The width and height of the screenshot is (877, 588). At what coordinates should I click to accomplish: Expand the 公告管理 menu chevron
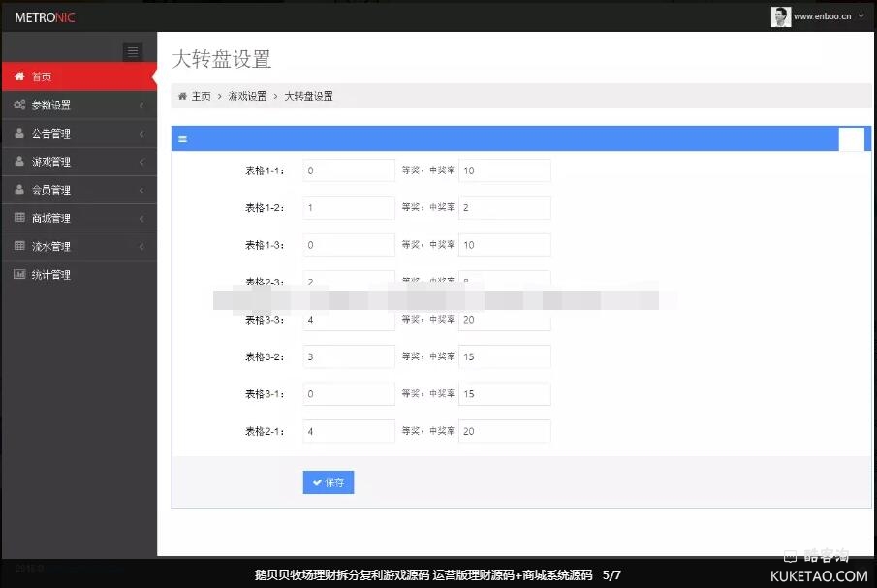141,134
